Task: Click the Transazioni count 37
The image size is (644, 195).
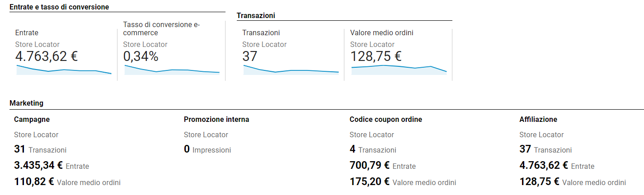Action: (250, 56)
